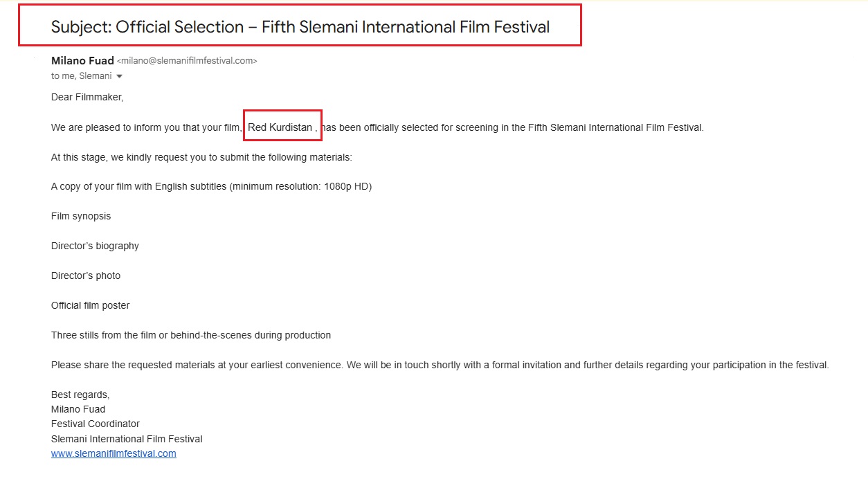Click the 'to me, Slemani' recipients text
868x488 pixels.
[x=82, y=76]
